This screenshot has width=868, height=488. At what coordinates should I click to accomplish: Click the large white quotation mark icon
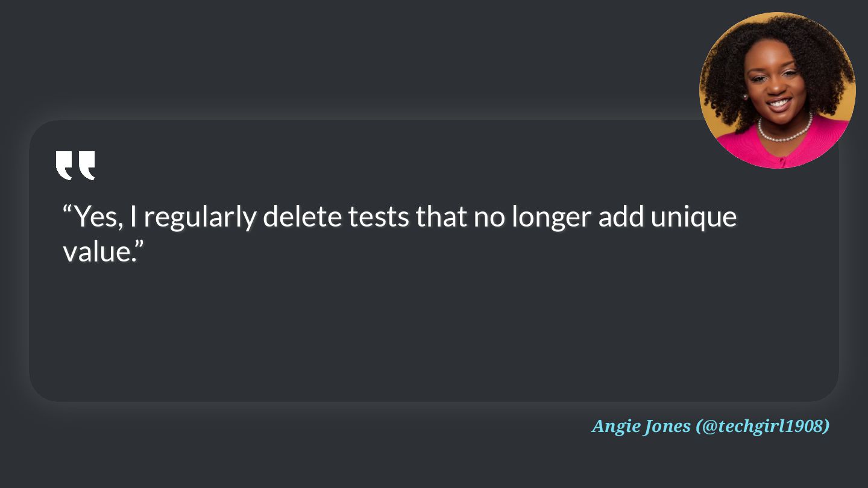75,166
